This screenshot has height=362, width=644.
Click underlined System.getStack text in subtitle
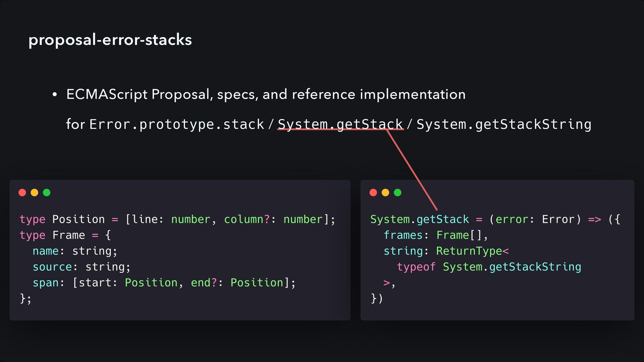point(340,124)
